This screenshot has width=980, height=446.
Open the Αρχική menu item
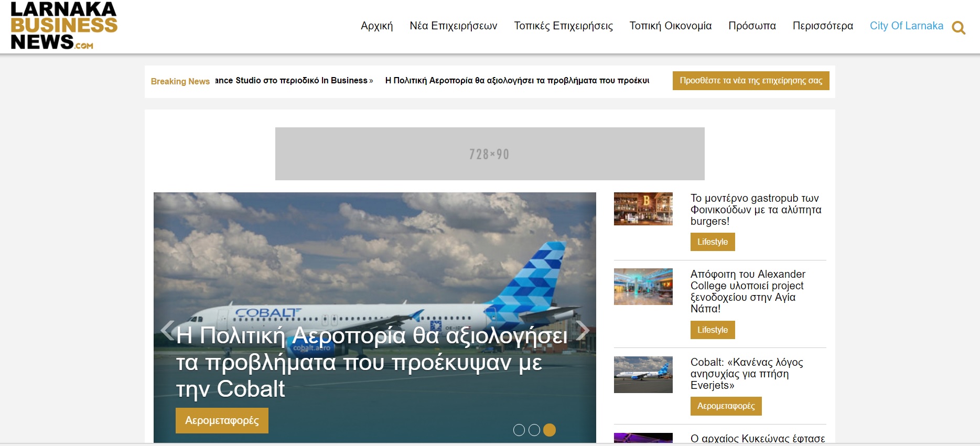tap(376, 26)
